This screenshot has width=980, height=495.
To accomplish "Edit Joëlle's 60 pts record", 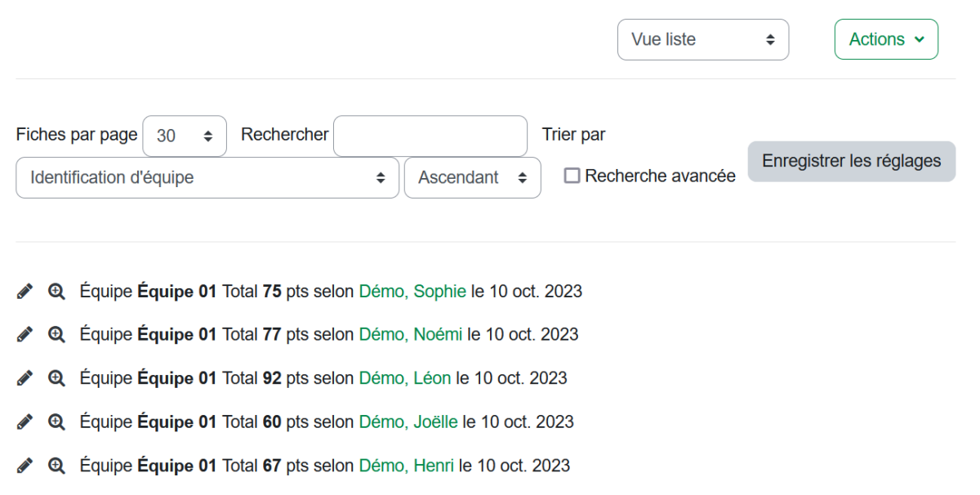I will coord(24,422).
